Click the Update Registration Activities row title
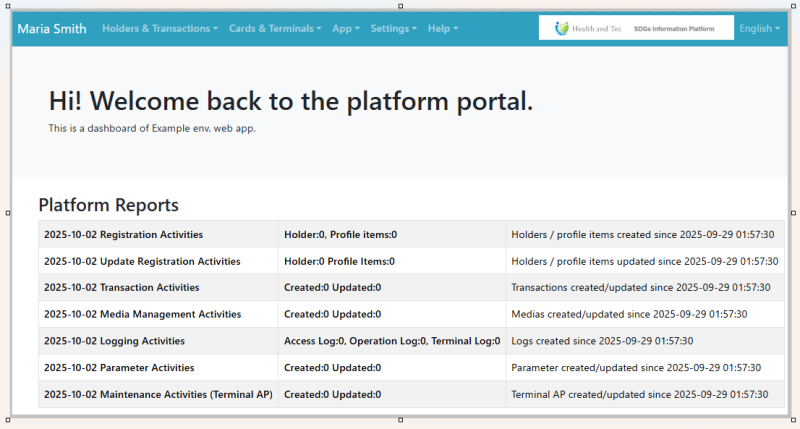 coord(142,261)
